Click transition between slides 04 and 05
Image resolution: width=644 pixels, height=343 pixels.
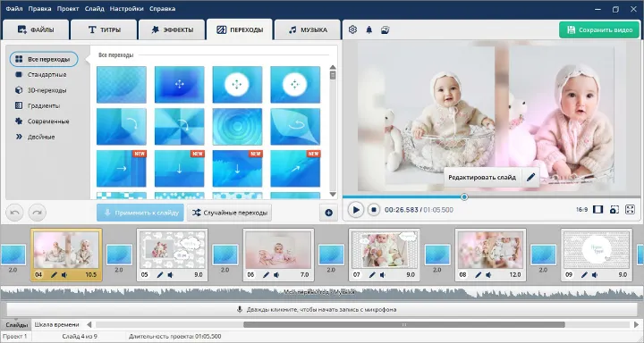coord(119,254)
